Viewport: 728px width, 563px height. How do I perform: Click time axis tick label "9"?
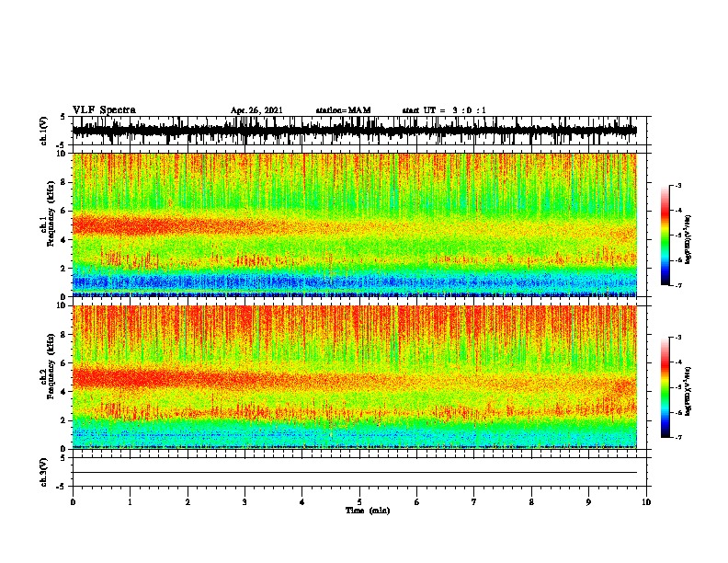pos(588,502)
